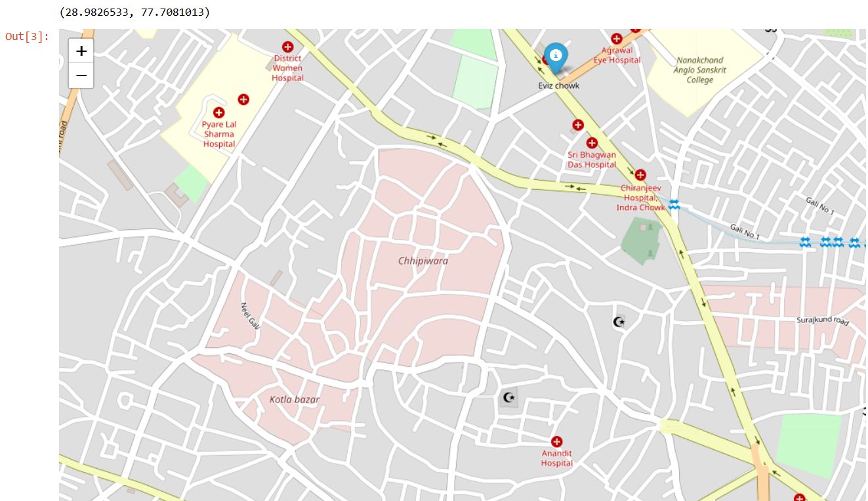Click the red hospital icon beside Pyare Lal Sharma

click(x=243, y=99)
